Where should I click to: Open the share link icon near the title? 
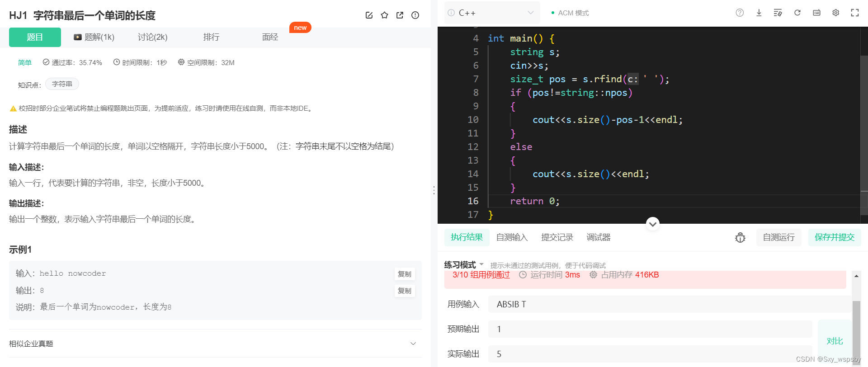coord(400,15)
